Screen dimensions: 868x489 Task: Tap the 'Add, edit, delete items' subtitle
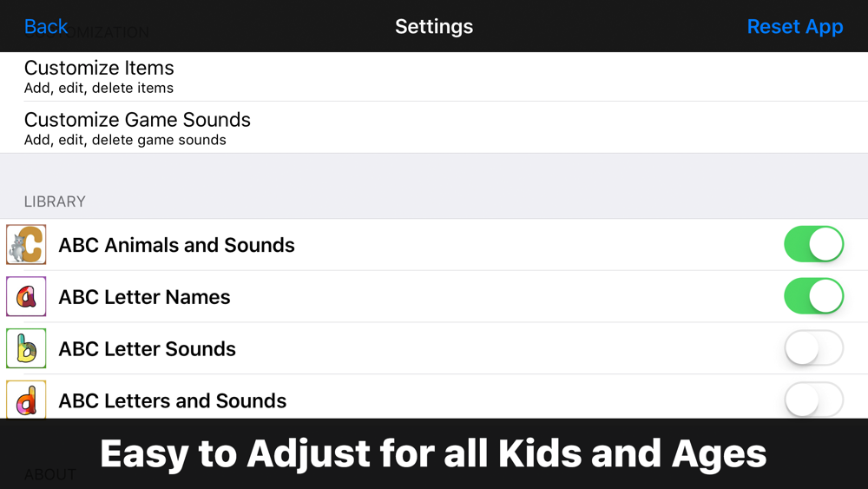pos(99,88)
